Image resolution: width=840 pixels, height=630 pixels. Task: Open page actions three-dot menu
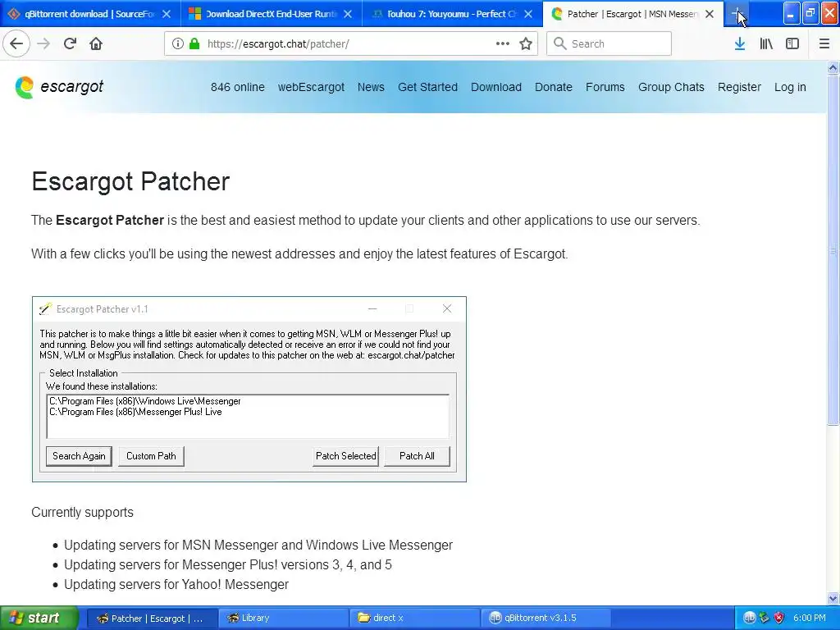pos(503,43)
